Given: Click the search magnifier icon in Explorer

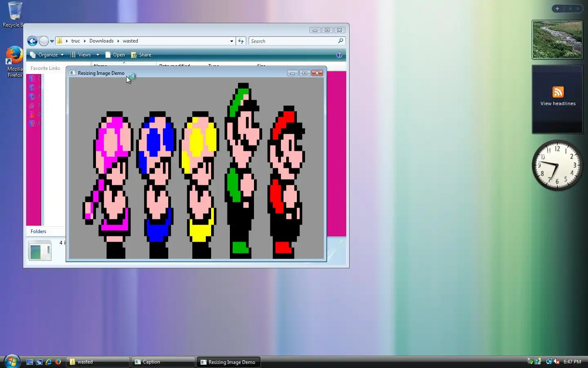Looking at the screenshot, I should click(x=341, y=41).
